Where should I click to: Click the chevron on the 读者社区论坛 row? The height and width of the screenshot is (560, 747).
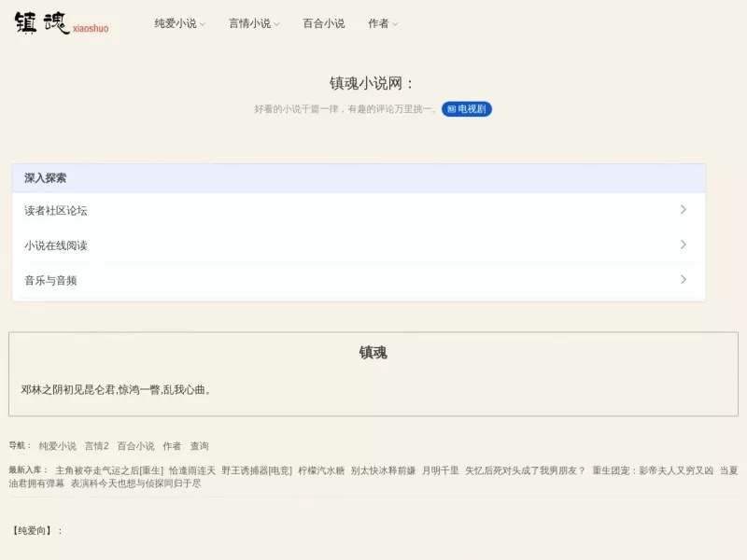coord(684,209)
